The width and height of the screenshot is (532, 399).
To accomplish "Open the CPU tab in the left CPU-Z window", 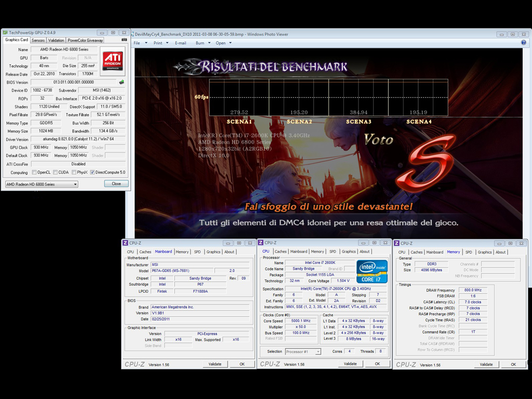I will (130, 252).
